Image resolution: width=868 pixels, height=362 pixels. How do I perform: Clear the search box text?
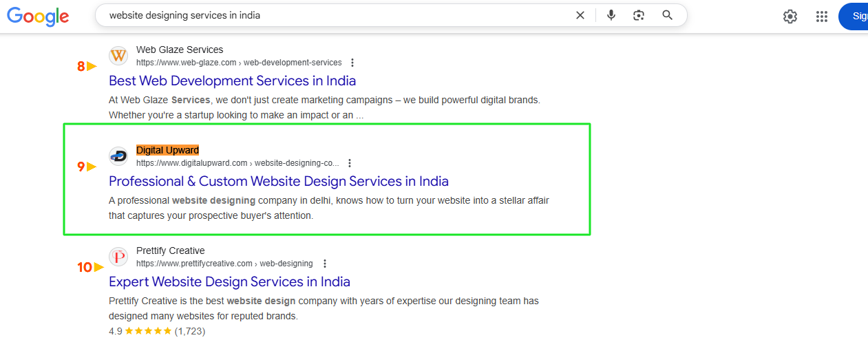[x=580, y=15]
